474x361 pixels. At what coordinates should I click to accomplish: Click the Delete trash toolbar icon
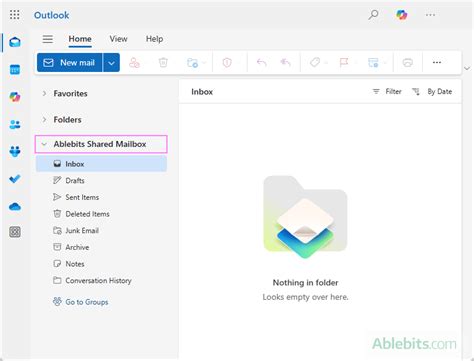tap(163, 62)
